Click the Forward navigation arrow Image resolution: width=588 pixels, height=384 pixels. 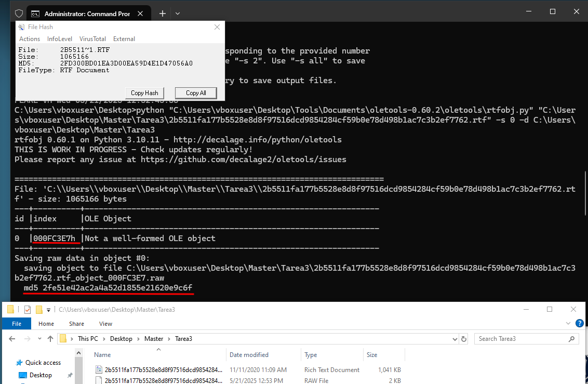pyautogui.click(x=28, y=339)
